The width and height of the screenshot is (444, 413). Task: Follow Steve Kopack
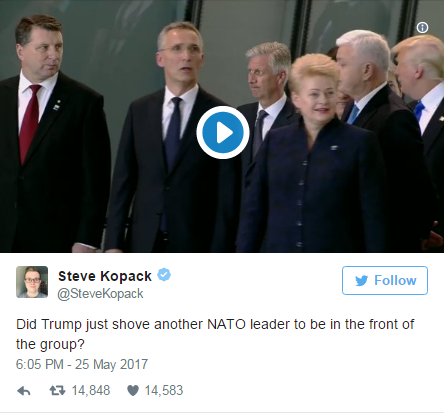tap(385, 280)
